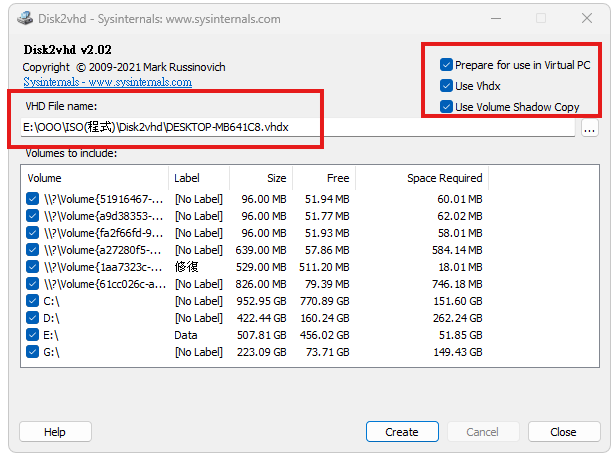The width and height of the screenshot is (613, 458).
Task: Click the 160.24 GB free value
Action: [x=324, y=318]
